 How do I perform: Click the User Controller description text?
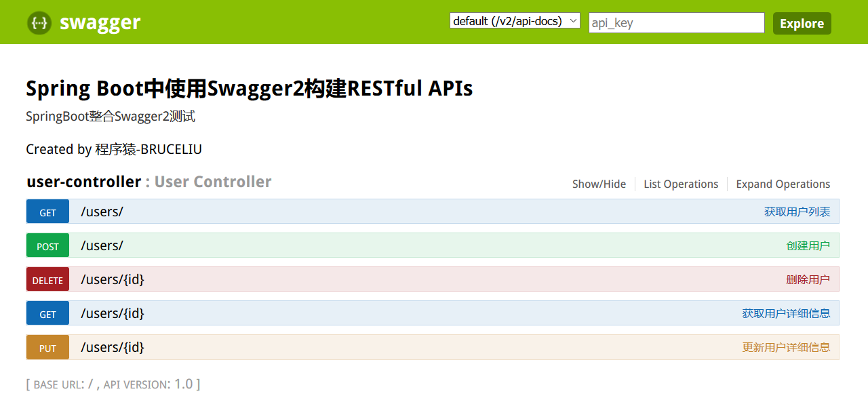click(x=213, y=182)
